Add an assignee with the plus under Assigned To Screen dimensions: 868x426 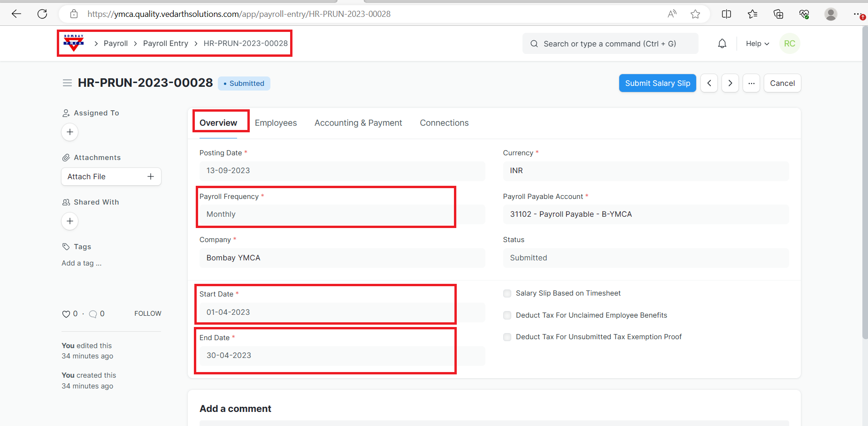(70, 132)
